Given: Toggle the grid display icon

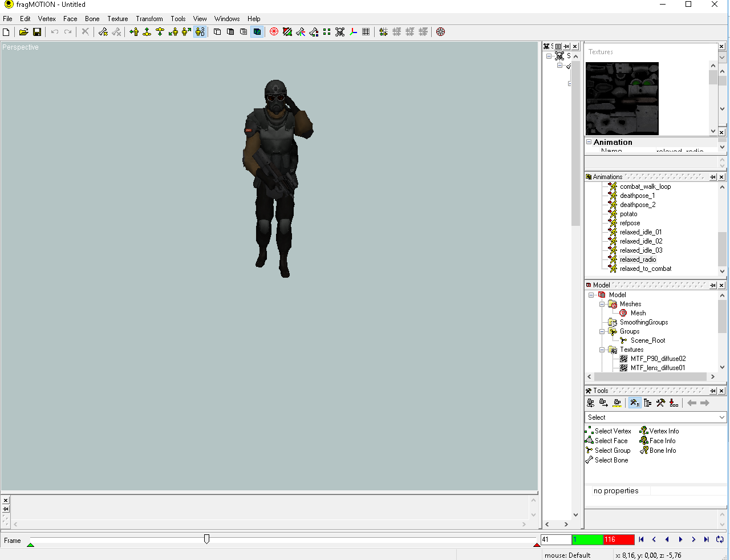Looking at the screenshot, I should click(366, 32).
